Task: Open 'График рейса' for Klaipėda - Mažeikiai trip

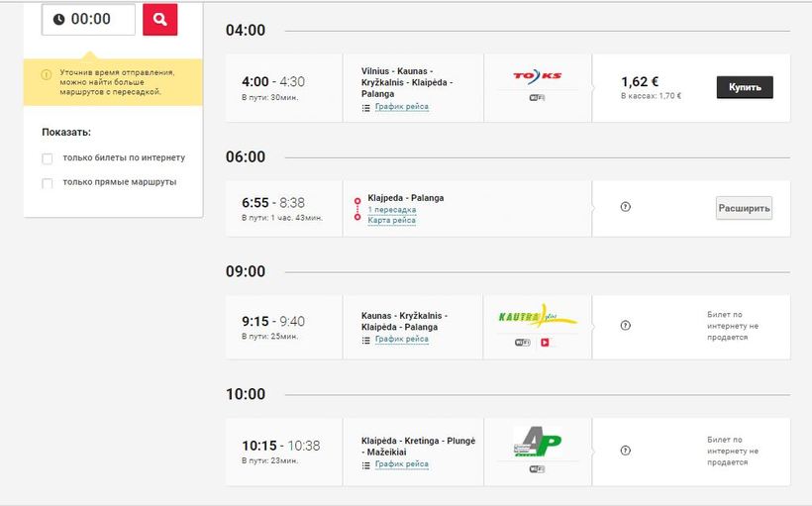Action: click(401, 464)
